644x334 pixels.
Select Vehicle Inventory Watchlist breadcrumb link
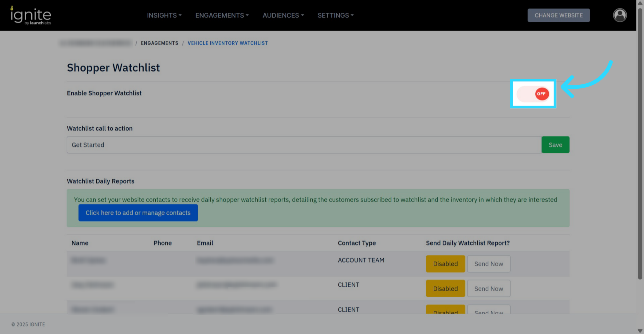click(x=228, y=43)
